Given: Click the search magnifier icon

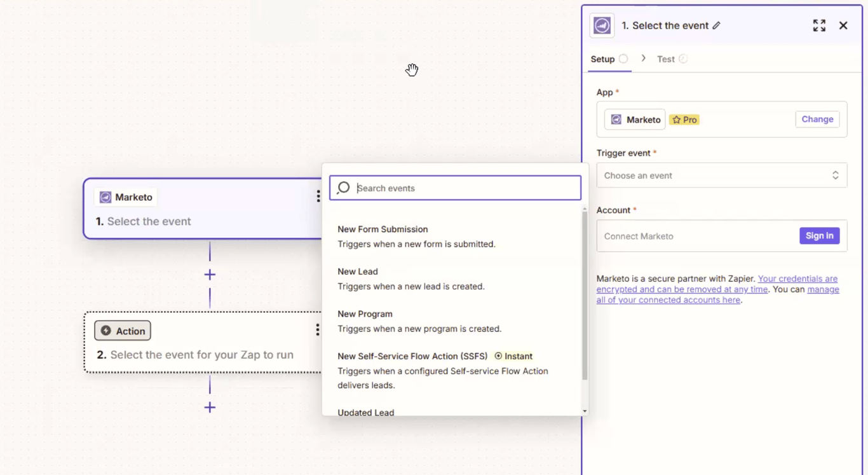Looking at the screenshot, I should coord(343,188).
